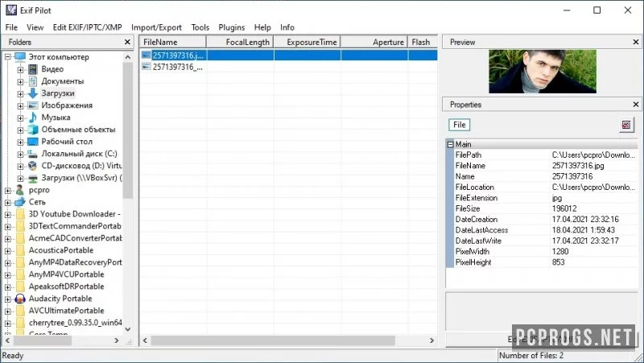Click the folder tree scroll down arrow
The image size is (644, 363).
coord(128,329)
